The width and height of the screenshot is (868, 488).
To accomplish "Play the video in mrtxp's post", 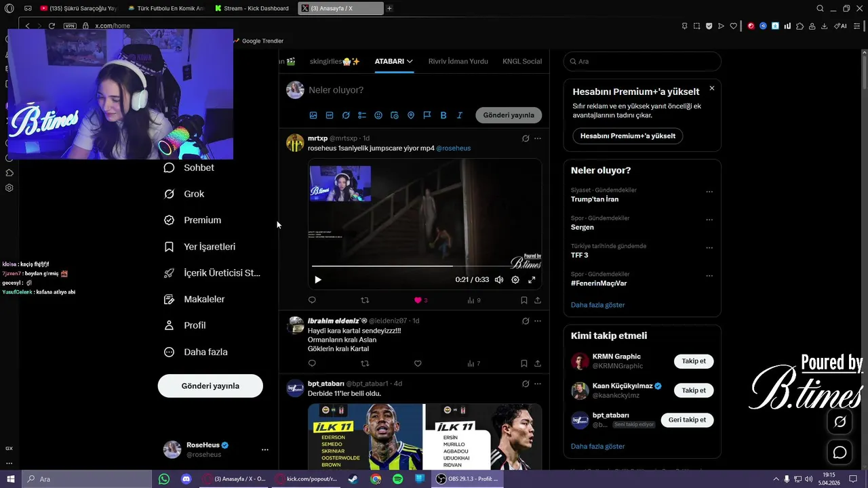I will pos(318,279).
